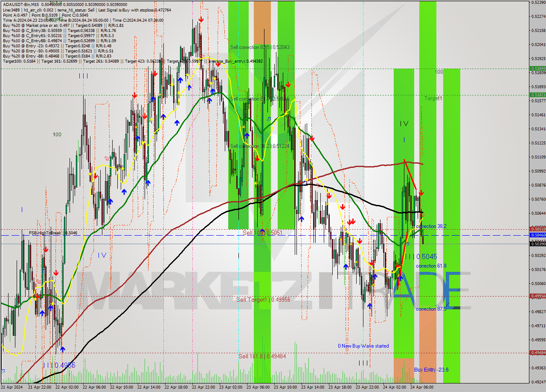The image size is (546, 392).
Task: Select the '0 New Buy Wave started' text
Action: 363,346
